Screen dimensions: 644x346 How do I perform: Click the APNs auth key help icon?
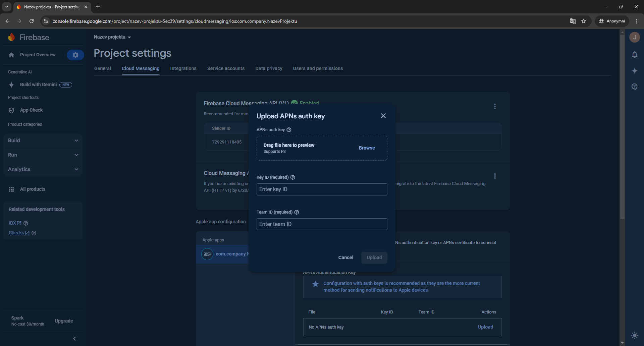(289, 130)
